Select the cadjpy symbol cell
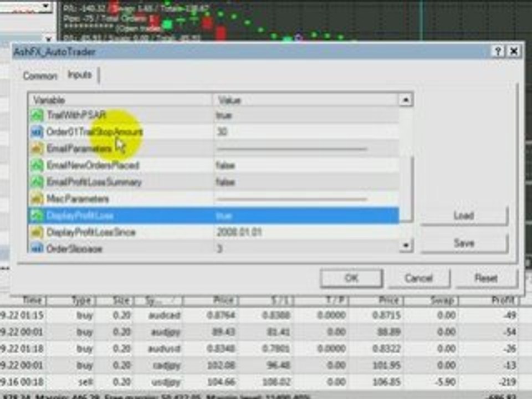Screen dimensions: 532x399 [167, 365]
